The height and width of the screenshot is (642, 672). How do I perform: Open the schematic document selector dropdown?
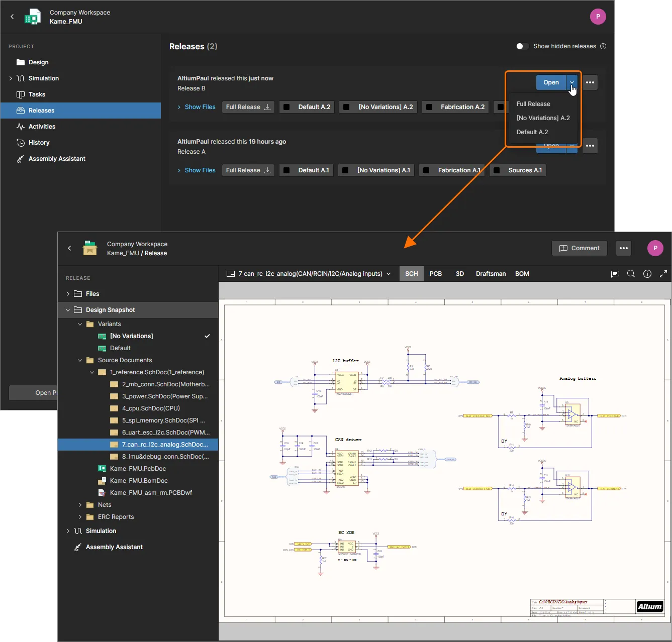[309, 274]
